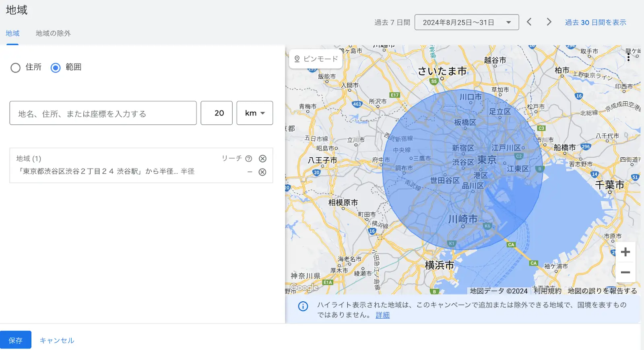Click the 過去 7 日間 label
Image resolution: width=644 pixels, height=350 pixels.
click(x=392, y=23)
